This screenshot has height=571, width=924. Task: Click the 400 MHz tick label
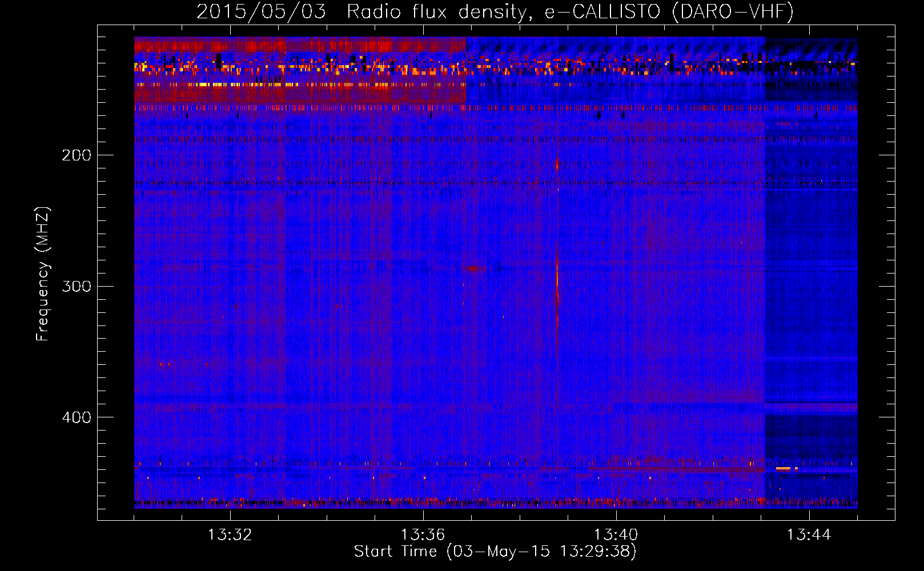coord(76,417)
